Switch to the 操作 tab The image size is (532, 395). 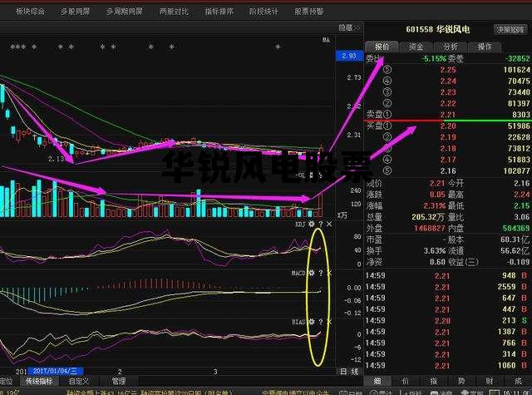(485, 47)
